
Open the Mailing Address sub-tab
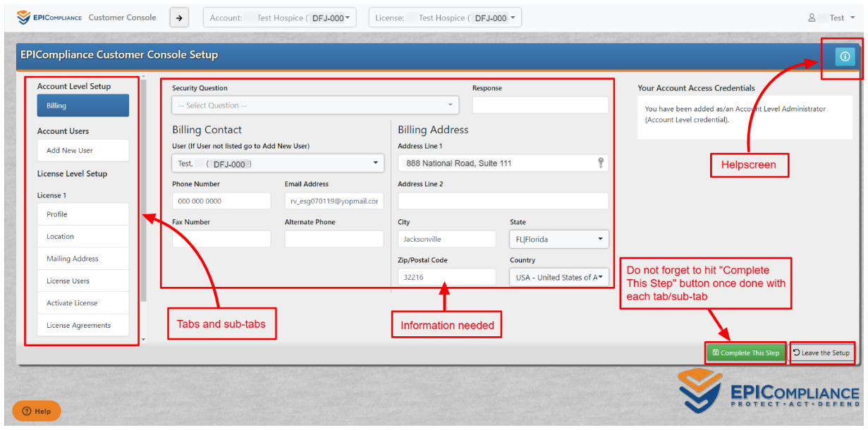coord(83,259)
